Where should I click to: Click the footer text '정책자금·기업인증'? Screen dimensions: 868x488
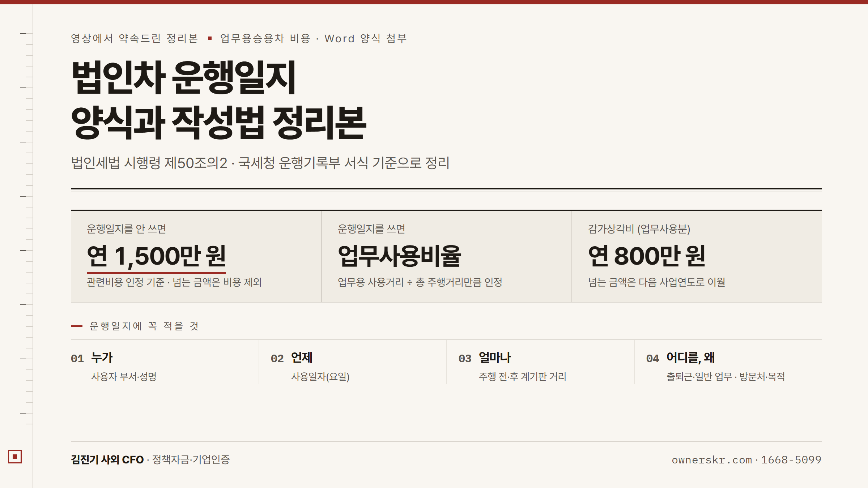pos(191,460)
